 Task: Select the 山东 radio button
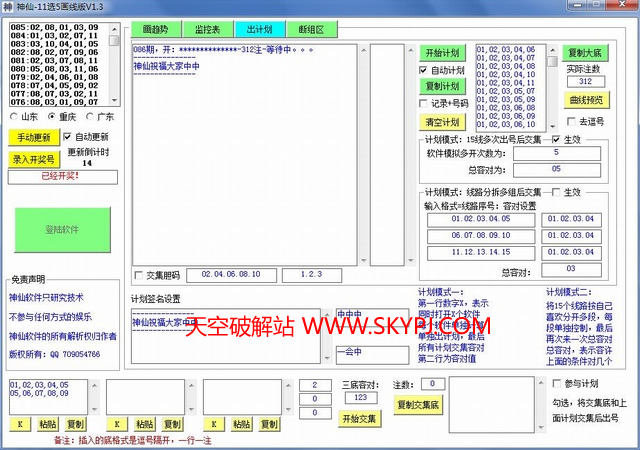point(12,117)
